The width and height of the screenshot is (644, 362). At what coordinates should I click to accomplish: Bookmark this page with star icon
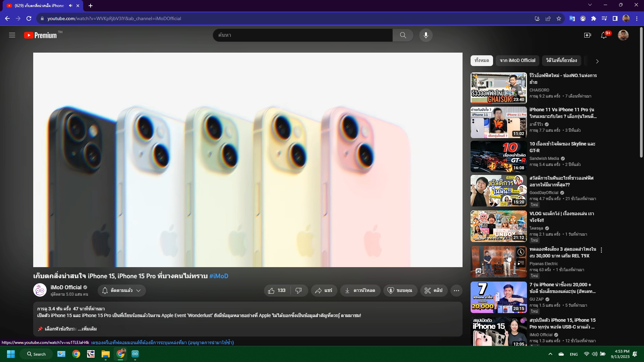click(559, 18)
